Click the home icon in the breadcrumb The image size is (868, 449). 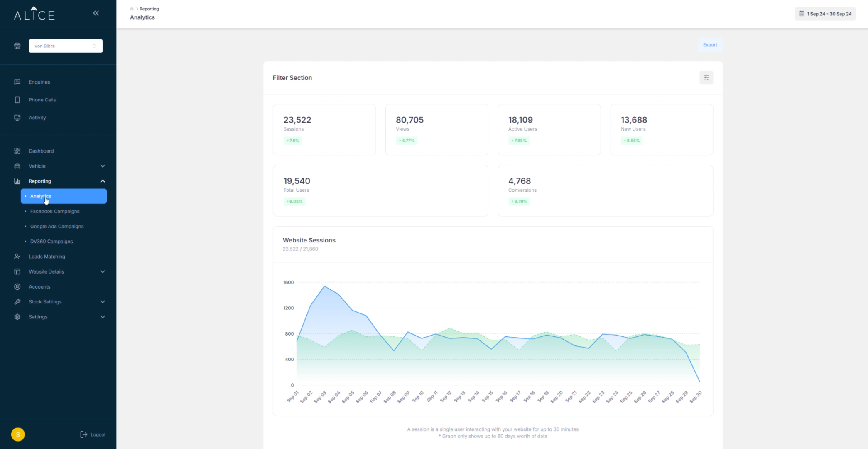pyautogui.click(x=132, y=9)
